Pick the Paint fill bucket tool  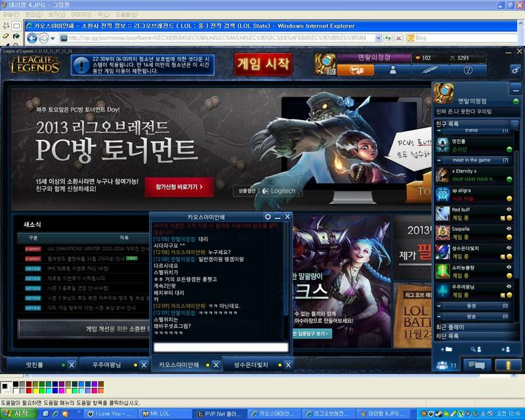point(16,36)
